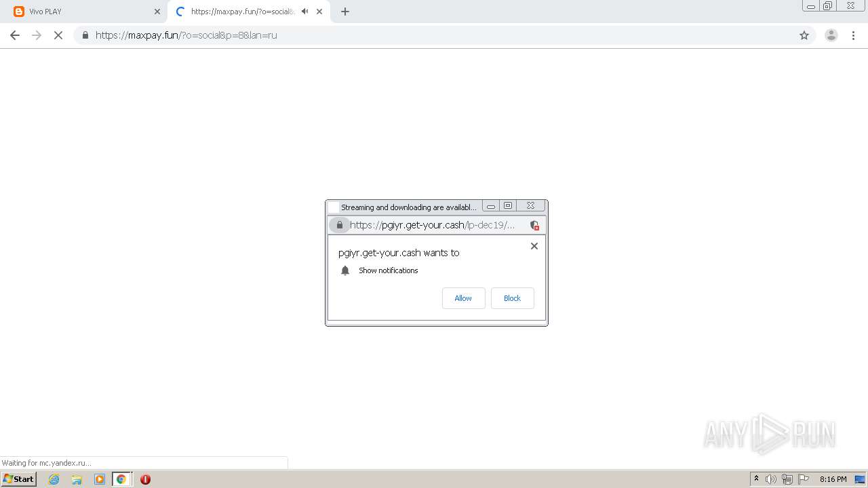The width and height of the screenshot is (868, 488).
Task: Open Windows Explorer from taskbar
Action: coord(77,479)
